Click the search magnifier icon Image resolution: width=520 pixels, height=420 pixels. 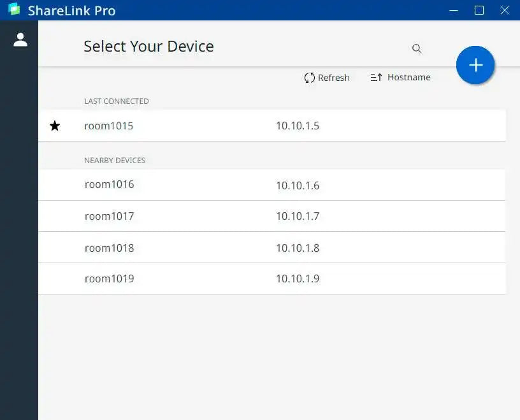coord(417,48)
